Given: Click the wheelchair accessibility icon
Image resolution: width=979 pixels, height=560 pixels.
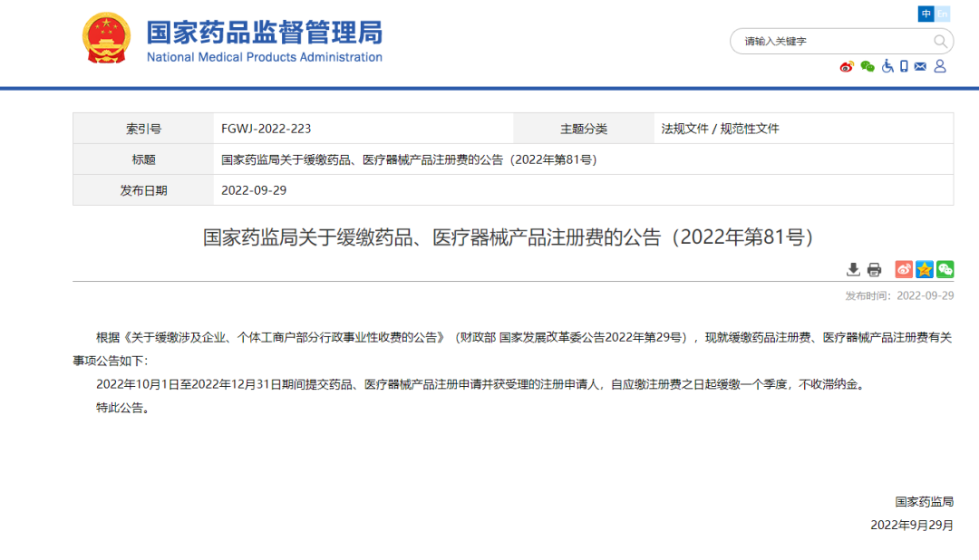Looking at the screenshot, I should 887,66.
